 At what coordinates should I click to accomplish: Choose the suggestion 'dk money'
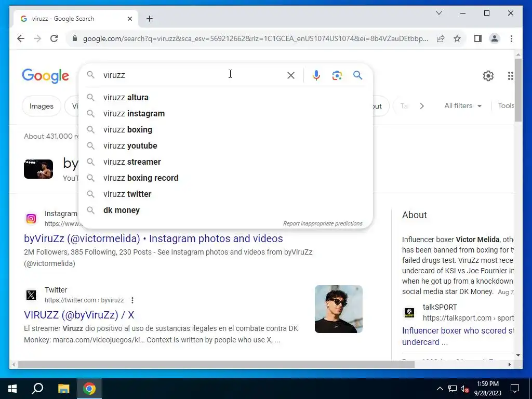pos(225,210)
